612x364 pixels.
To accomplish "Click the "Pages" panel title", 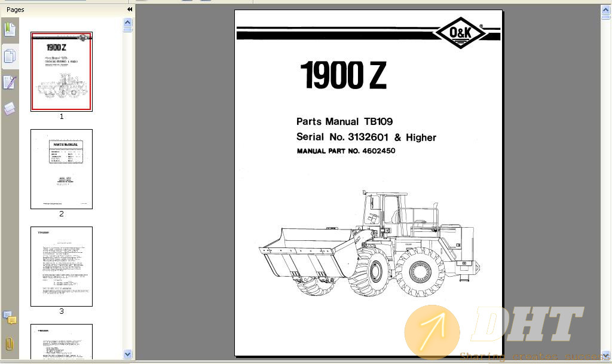I will click(15, 10).
